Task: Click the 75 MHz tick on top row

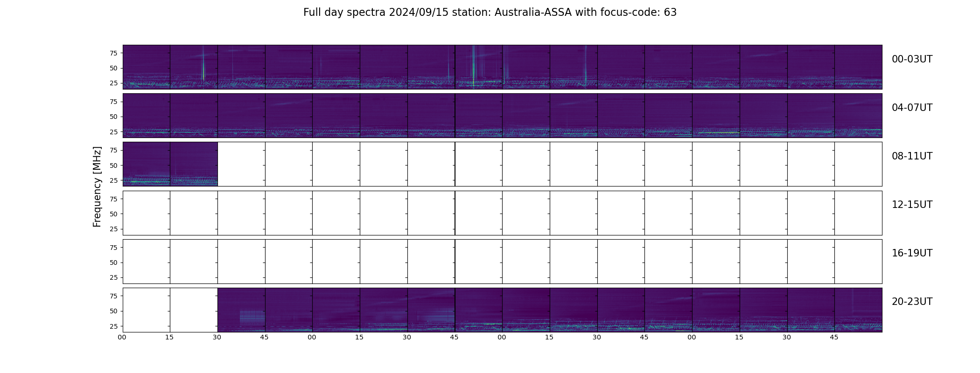Action: (x=113, y=53)
